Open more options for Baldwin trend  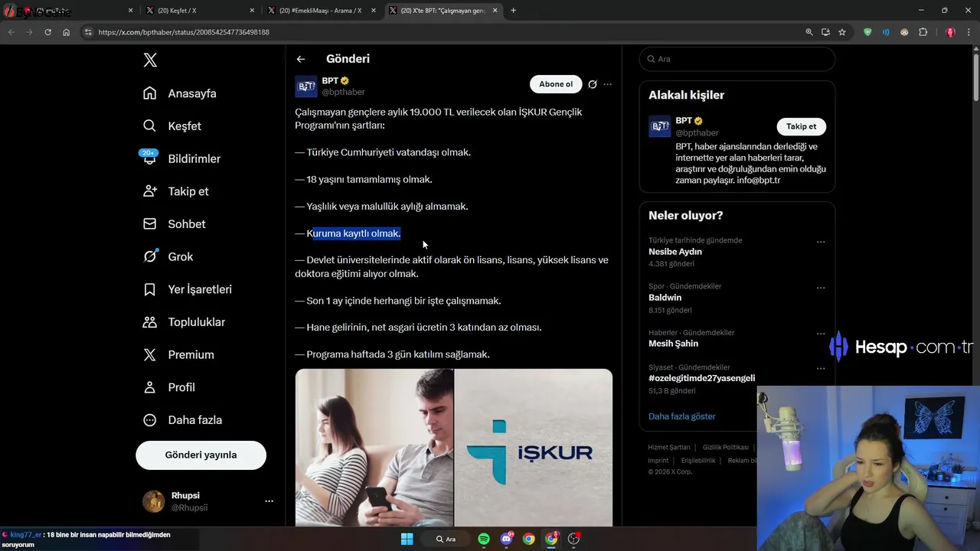pos(821,288)
